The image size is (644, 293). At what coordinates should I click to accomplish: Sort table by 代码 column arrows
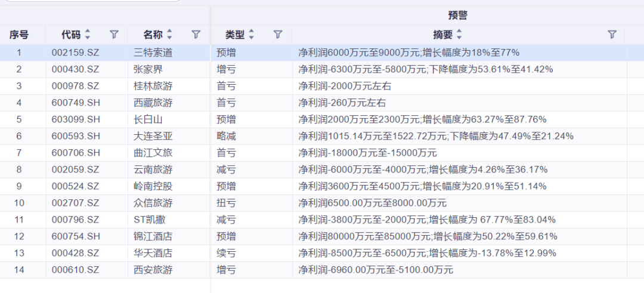click(87, 35)
